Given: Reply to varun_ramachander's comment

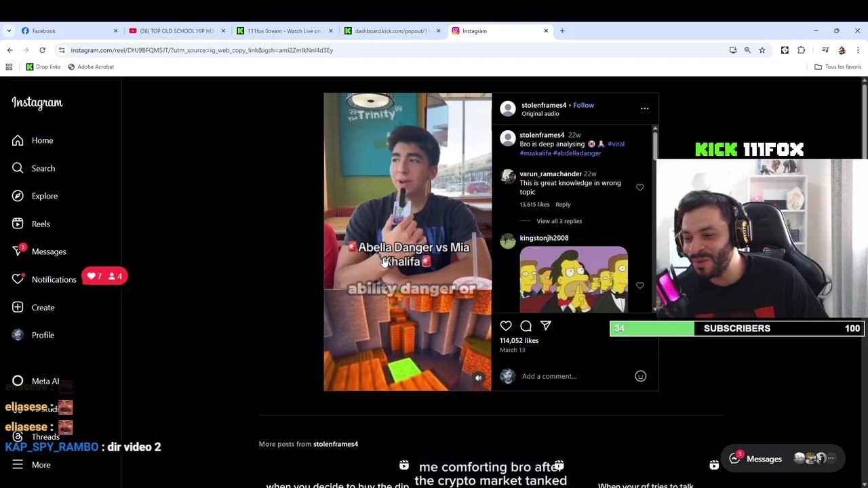Looking at the screenshot, I should click(x=563, y=204).
